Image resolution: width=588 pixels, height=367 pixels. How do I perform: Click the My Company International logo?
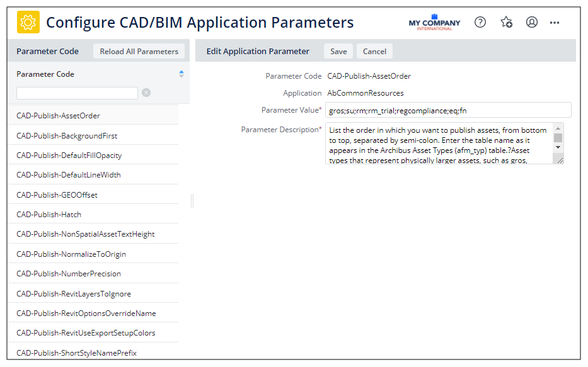click(434, 23)
